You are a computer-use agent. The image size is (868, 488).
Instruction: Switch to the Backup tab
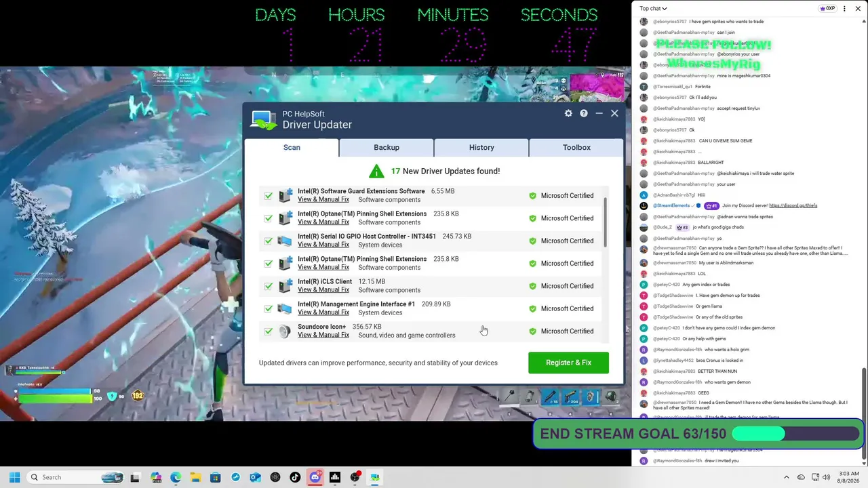pos(387,147)
